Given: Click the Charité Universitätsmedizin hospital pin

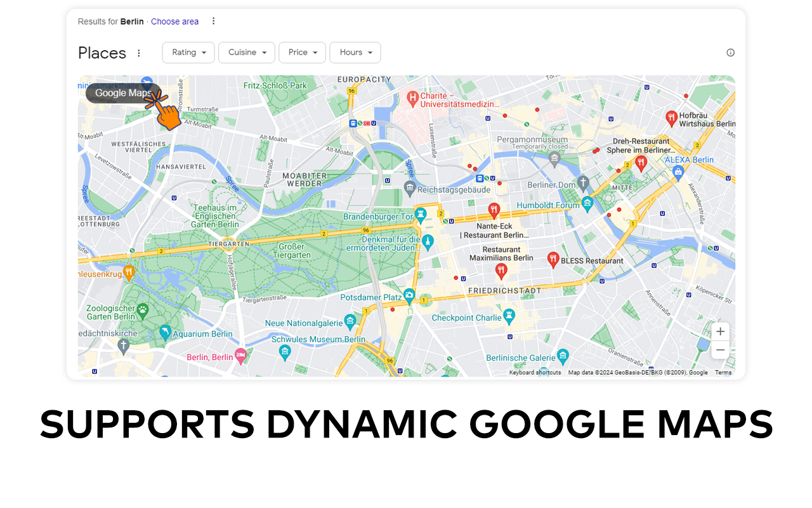Looking at the screenshot, I should [413, 98].
